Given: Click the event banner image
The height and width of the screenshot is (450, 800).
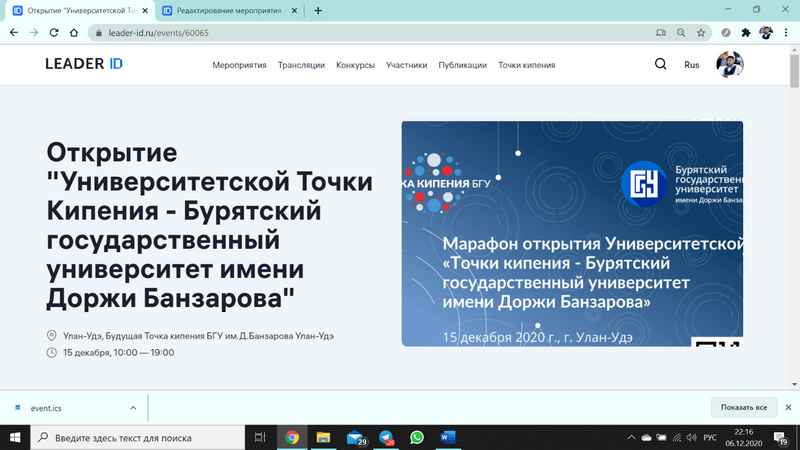Looking at the screenshot, I should (x=572, y=233).
